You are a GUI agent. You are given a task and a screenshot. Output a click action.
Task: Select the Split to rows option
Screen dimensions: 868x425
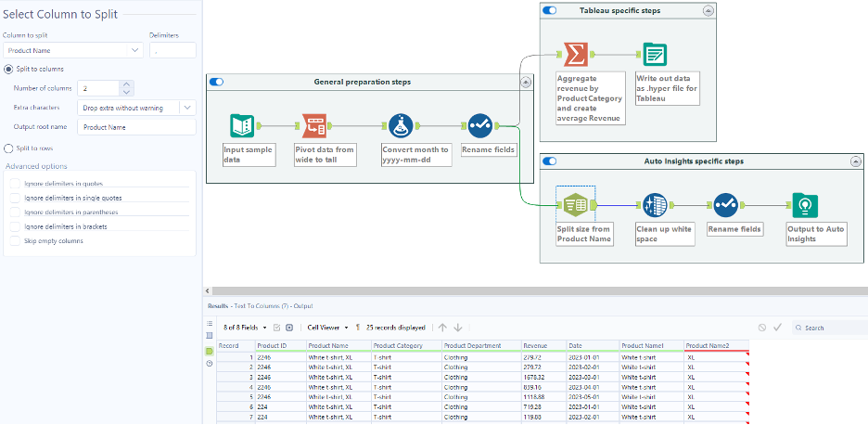[x=9, y=148]
